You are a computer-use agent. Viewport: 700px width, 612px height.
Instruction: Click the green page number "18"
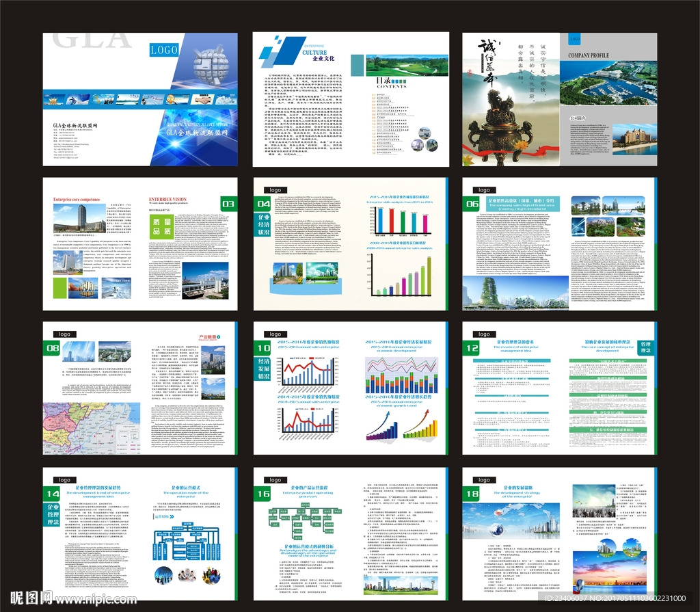click(x=473, y=494)
